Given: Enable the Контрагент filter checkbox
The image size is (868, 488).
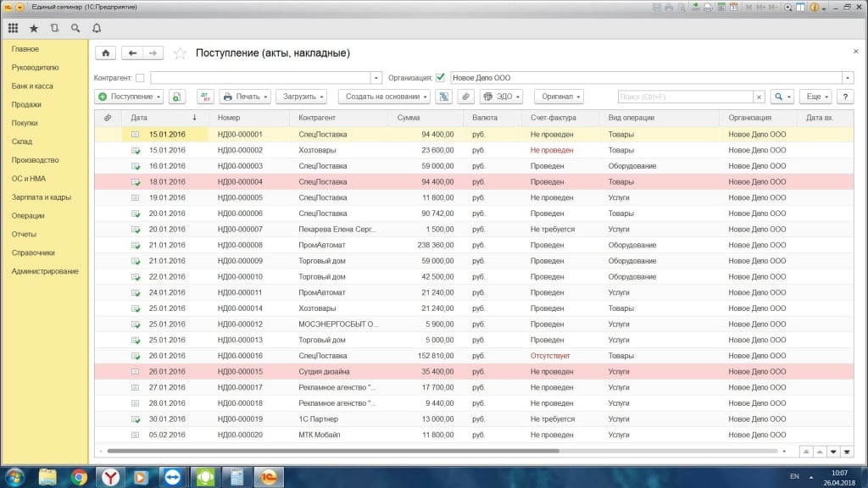Looking at the screenshot, I should (x=140, y=78).
